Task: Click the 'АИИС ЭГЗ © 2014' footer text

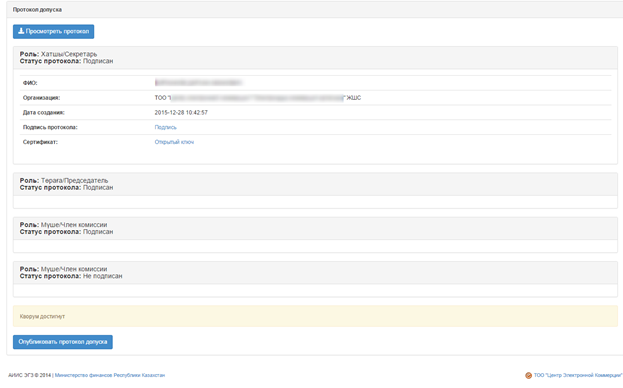Action: (29, 375)
